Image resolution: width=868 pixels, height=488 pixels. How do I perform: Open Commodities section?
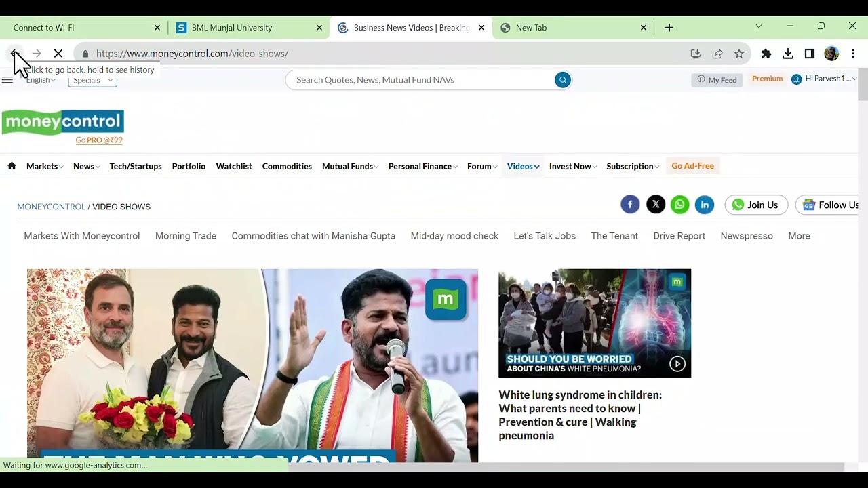click(x=287, y=166)
